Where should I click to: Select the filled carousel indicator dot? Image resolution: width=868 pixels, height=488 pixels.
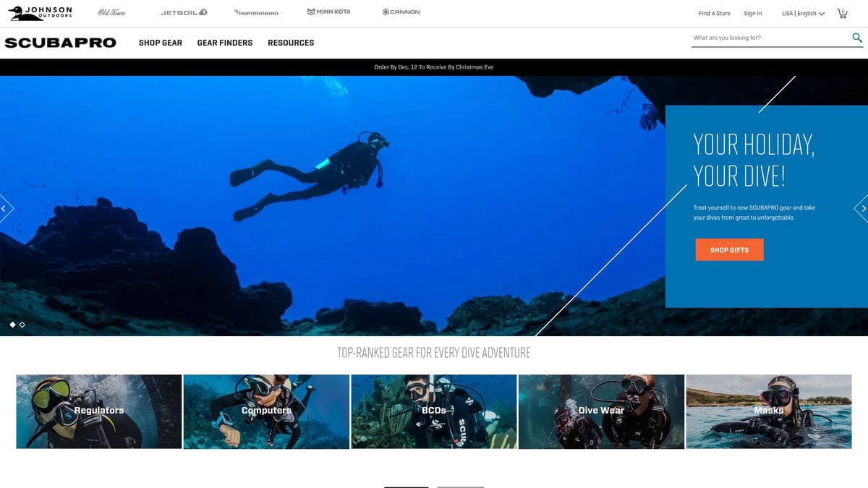pyautogui.click(x=12, y=324)
